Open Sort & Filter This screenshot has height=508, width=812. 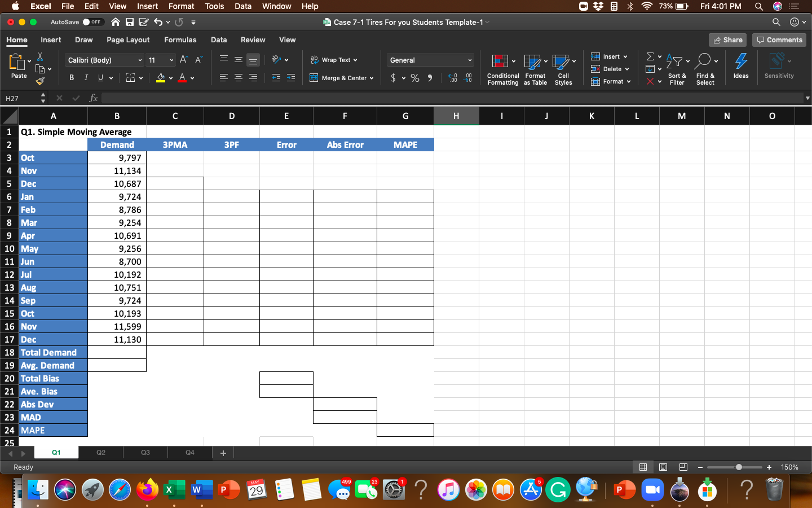click(x=677, y=70)
